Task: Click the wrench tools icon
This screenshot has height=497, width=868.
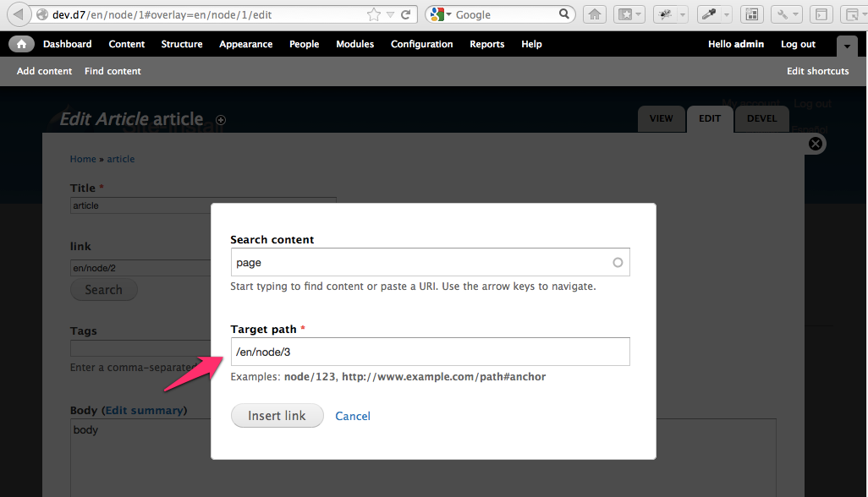Action: tap(783, 14)
